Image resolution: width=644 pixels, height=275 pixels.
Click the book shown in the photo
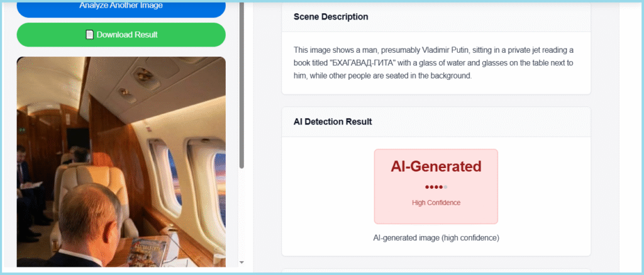pyautogui.click(x=151, y=249)
